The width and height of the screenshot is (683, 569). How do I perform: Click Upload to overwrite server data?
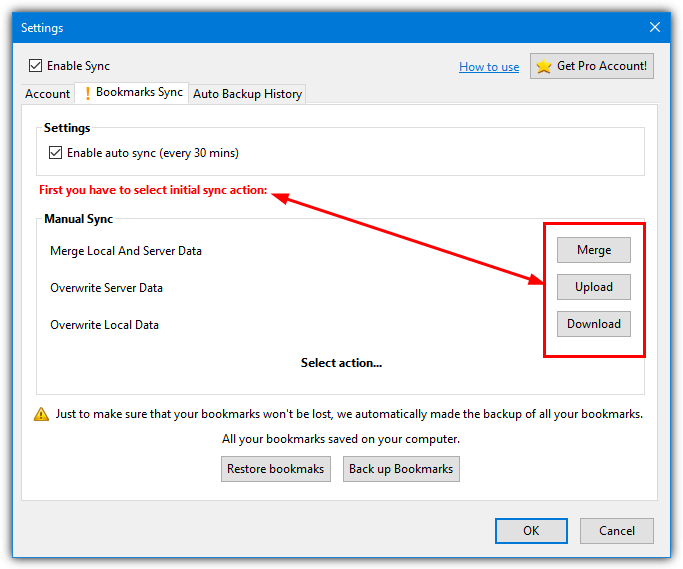(593, 287)
